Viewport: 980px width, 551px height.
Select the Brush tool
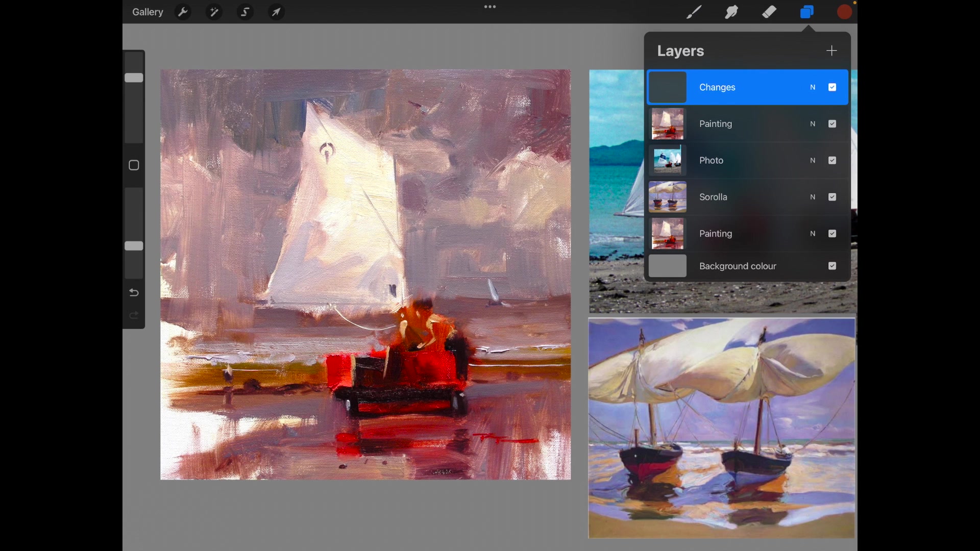pyautogui.click(x=694, y=12)
